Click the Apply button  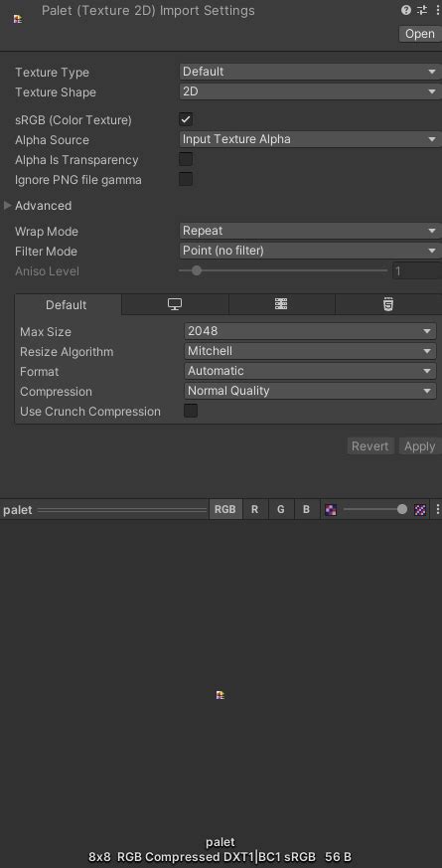click(420, 446)
